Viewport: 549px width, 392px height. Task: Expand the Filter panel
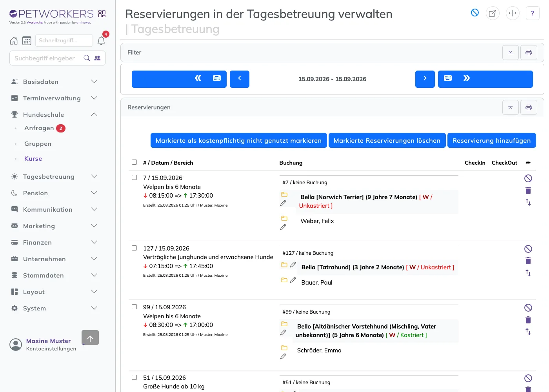511,53
